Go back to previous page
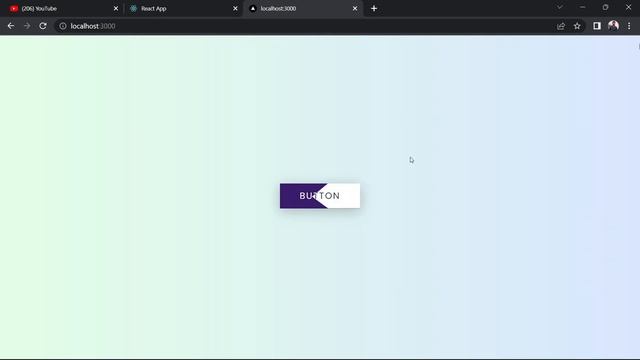The width and height of the screenshot is (640, 360). tap(11, 26)
